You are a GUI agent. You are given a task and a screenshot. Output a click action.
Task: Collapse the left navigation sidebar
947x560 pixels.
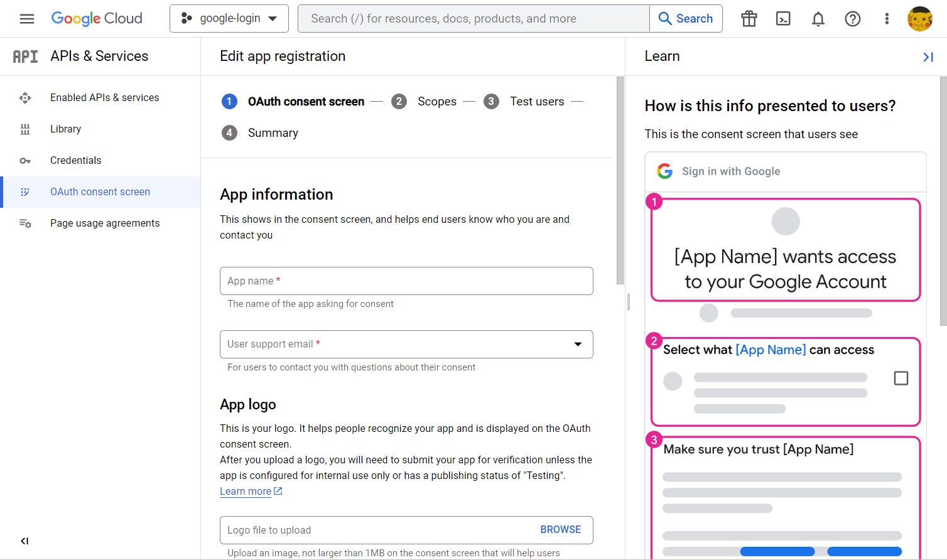(24, 541)
